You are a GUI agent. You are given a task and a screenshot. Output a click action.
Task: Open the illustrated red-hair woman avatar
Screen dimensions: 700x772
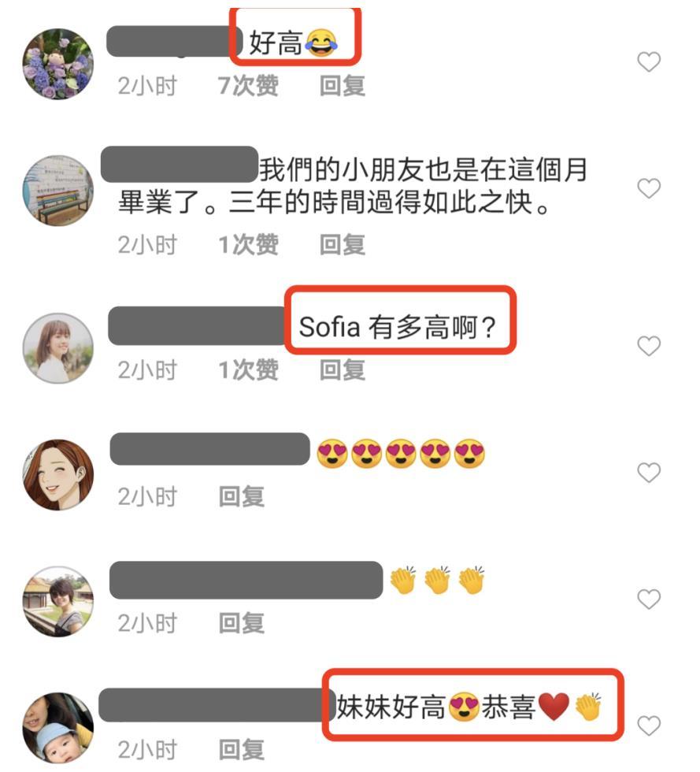[58, 474]
